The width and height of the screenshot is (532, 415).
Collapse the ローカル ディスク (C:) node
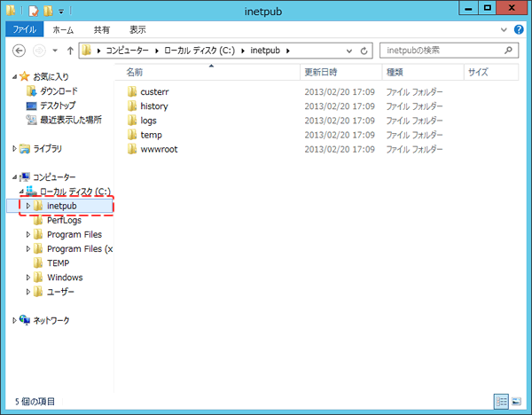point(21,192)
